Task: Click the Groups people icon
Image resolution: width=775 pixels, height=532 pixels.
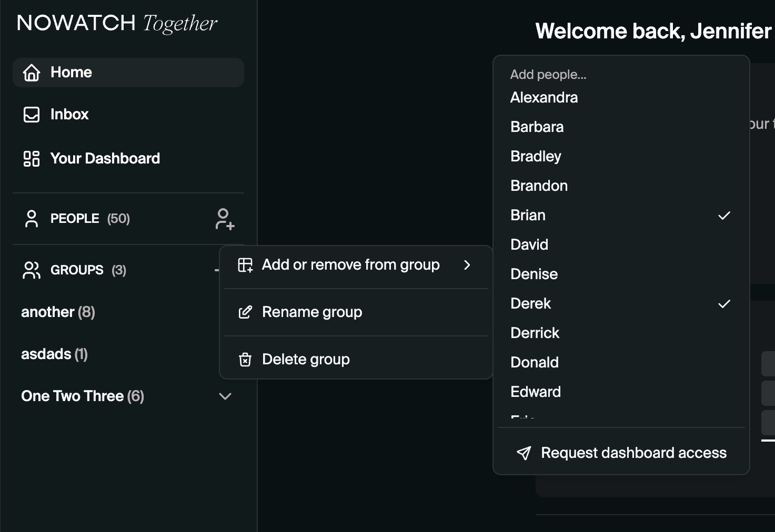Action: tap(32, 270)
